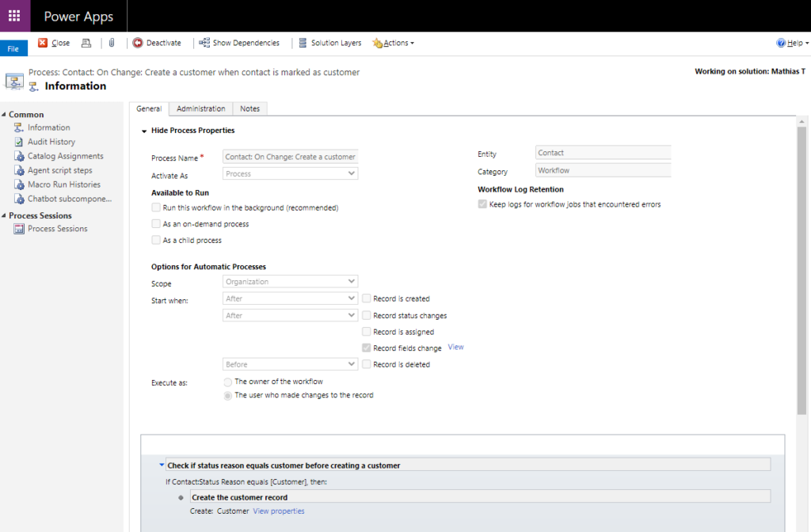Open the Actions dropdown menu

pyautogui.click(x=399, y=43)
